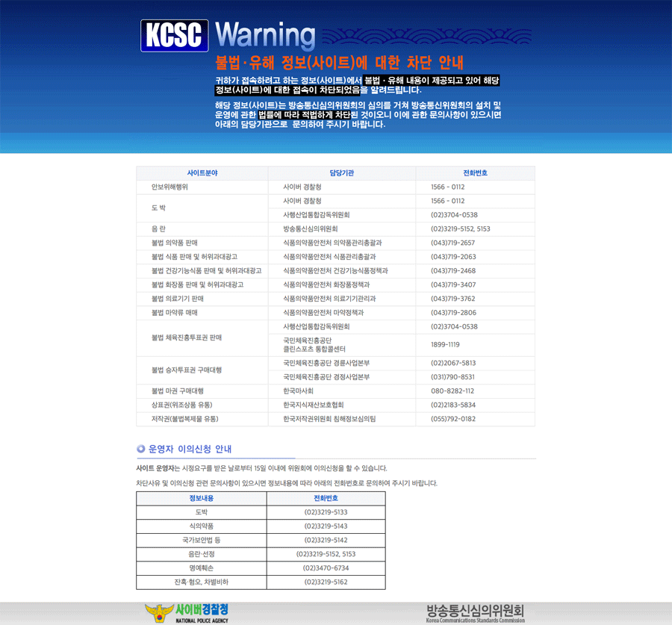
Task: Click the 도박 appeal number (02)3219-5133
Action: pos(326,512)
